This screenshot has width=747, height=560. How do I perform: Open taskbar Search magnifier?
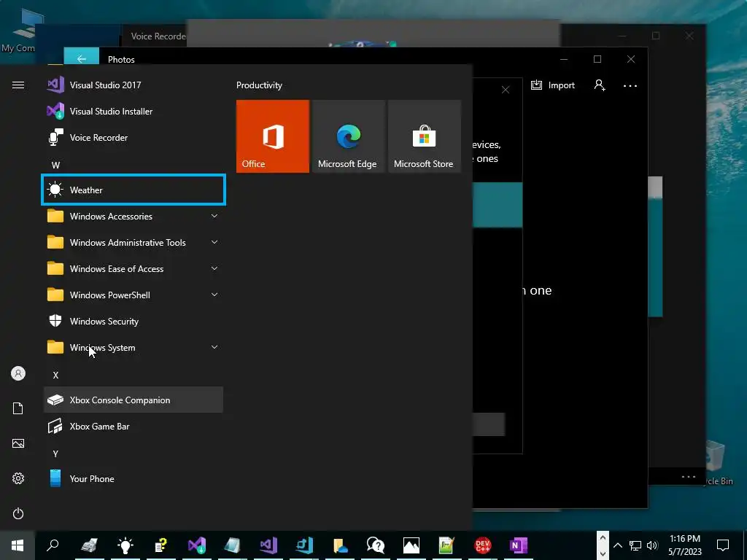[x=53, y=545]
